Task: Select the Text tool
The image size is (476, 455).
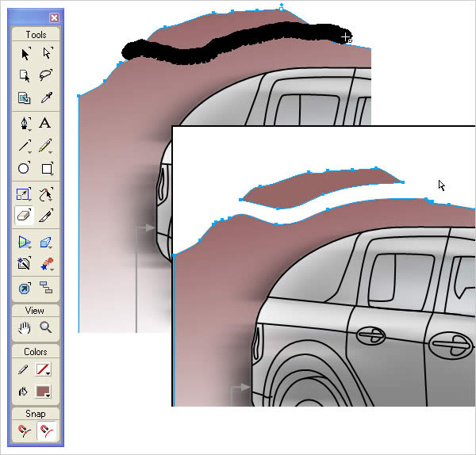Action: [x=45, y=123]
